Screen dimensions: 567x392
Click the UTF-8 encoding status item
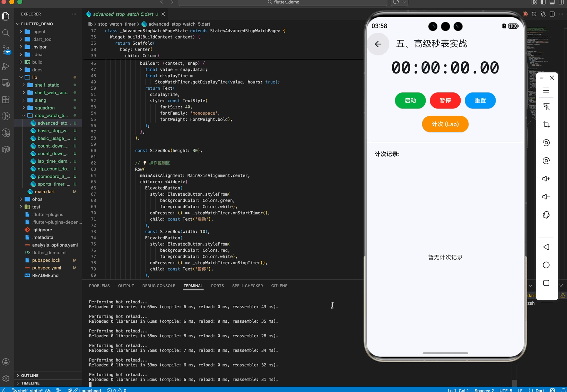[x=506, y=390]
